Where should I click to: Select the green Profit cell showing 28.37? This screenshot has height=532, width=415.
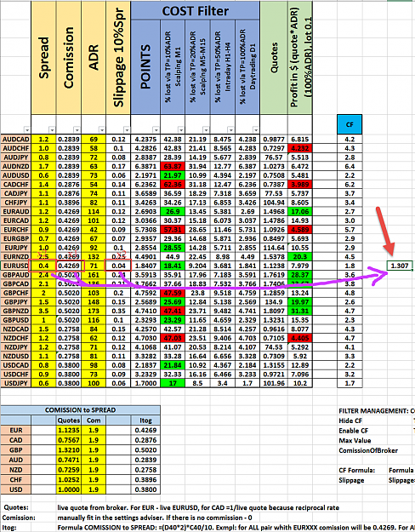(x=299, y=275)
